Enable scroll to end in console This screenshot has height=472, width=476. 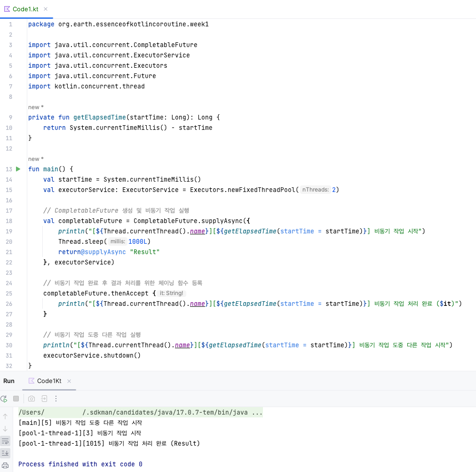tap(5, 453)
